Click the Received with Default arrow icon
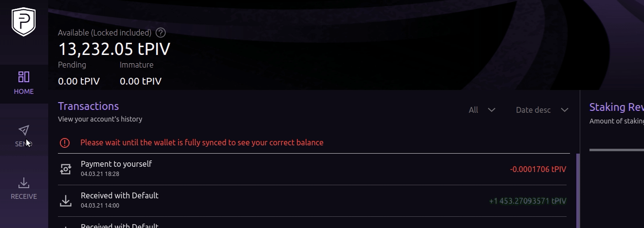This screenshot has height=228, width=644. [65, 200]
